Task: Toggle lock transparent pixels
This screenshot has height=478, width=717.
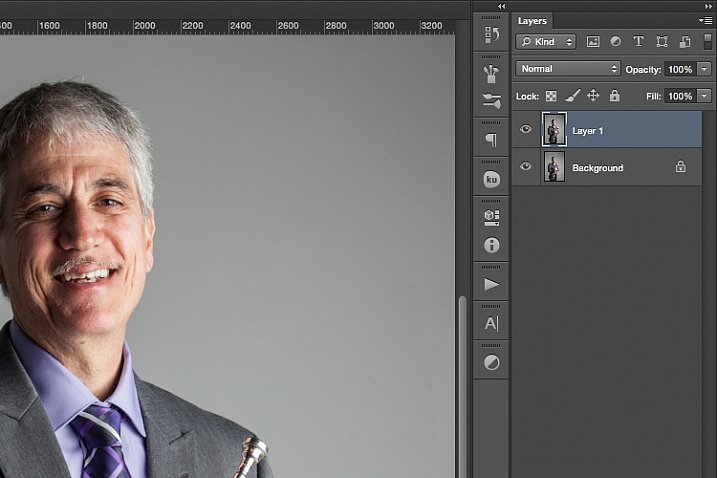Action: pos(550,96)
